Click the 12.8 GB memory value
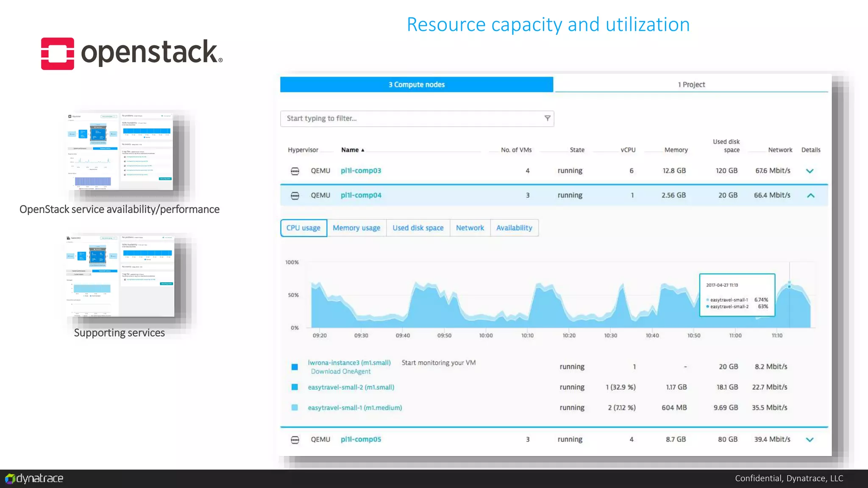 [674, 171]
